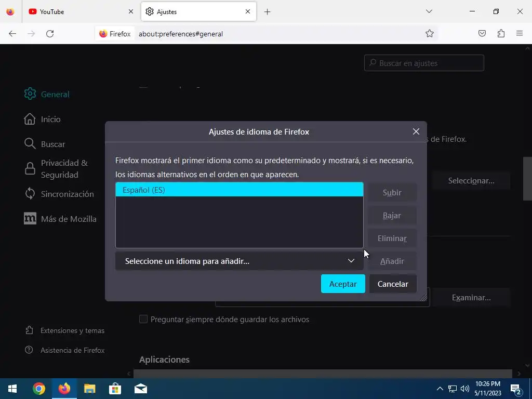Open network status tray icon
The height and width of the screenshot is (399, 532).
point(453,389)
